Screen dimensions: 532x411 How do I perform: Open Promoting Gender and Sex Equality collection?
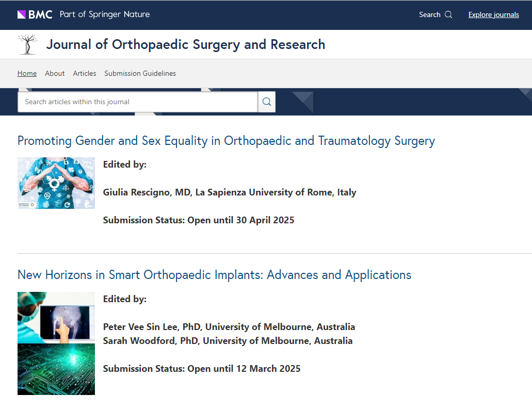tap(226, 141)
